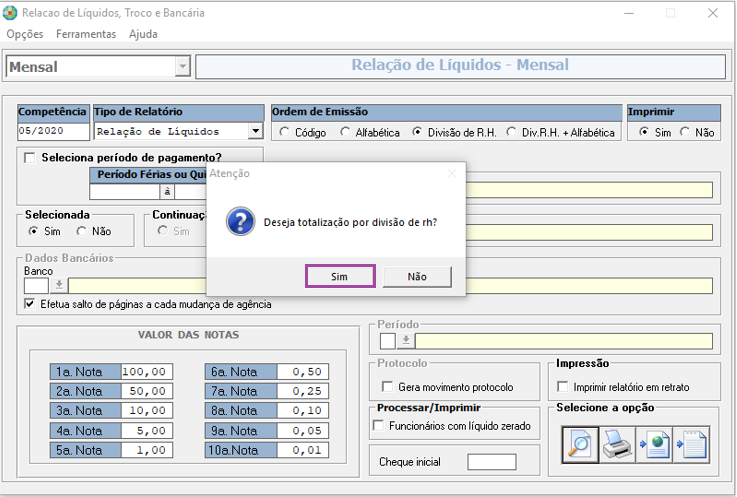The height and width of the screenshot is (497, 737).
Task: Click the Competência field showing 05/2020
Action: (x=53, y=131)
